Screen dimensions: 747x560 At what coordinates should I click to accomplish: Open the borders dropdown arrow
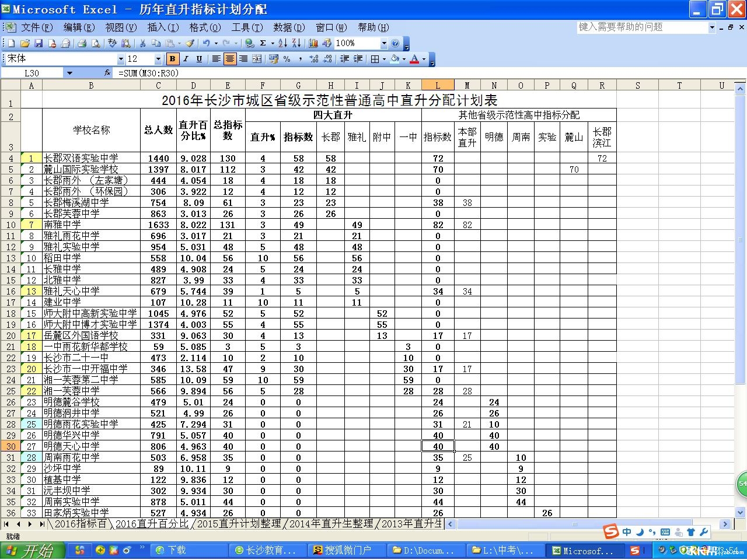383,58
